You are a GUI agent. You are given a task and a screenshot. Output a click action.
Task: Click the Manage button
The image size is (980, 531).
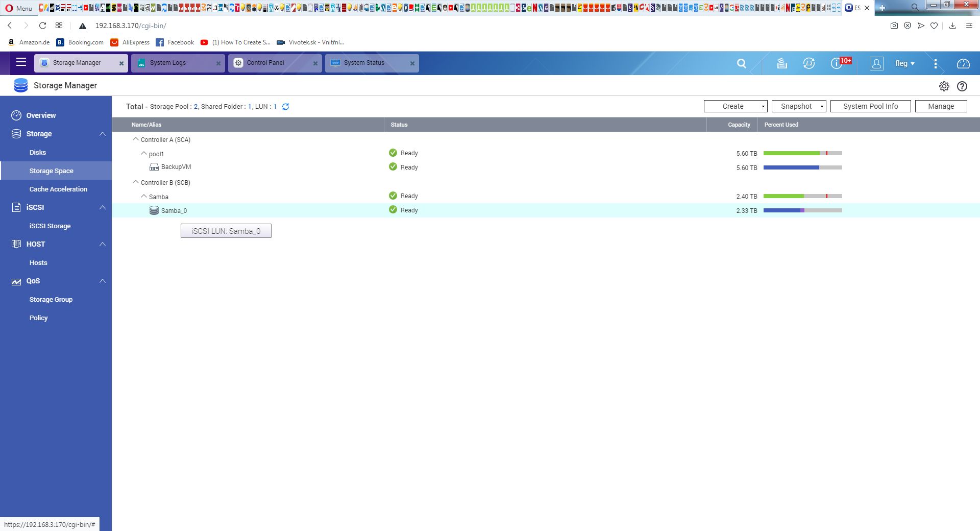(941, 106)
